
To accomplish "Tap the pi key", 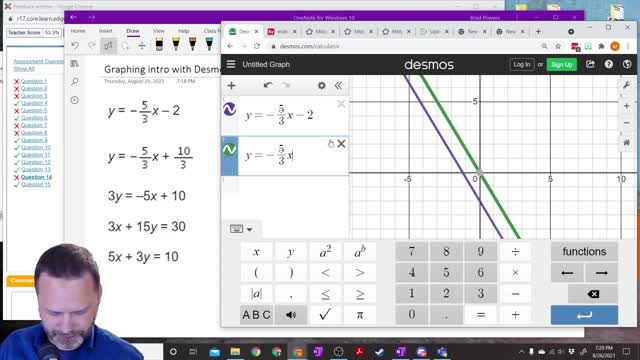I will 360,315.
